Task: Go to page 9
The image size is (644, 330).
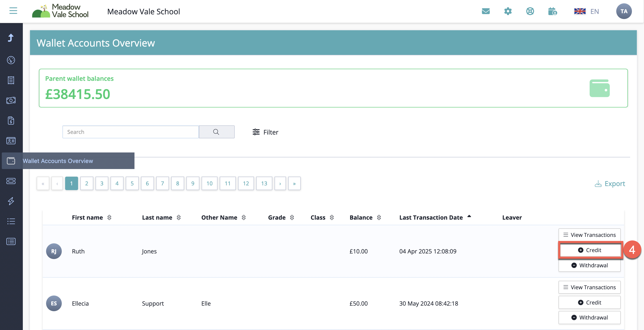Action: [193, 183]
